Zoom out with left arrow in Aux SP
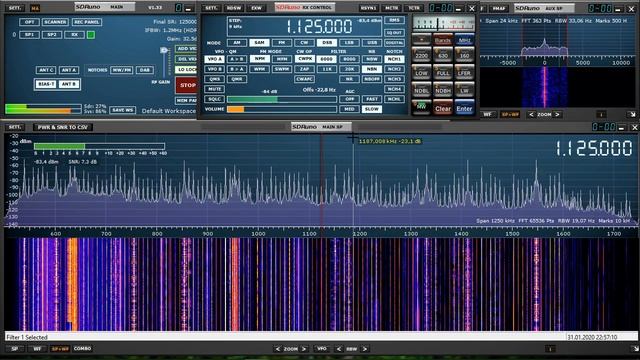640x360 pixels. tap(531, 115)
